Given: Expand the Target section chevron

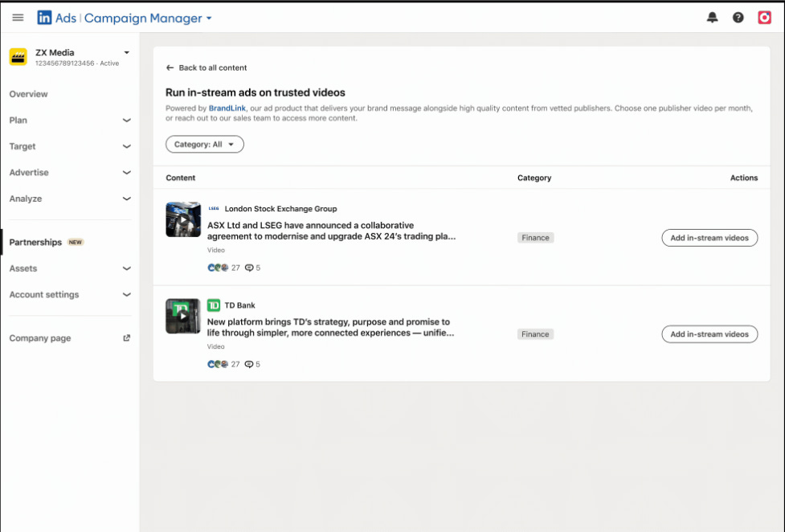Looking at the screenshot, I should coord(127,146).
